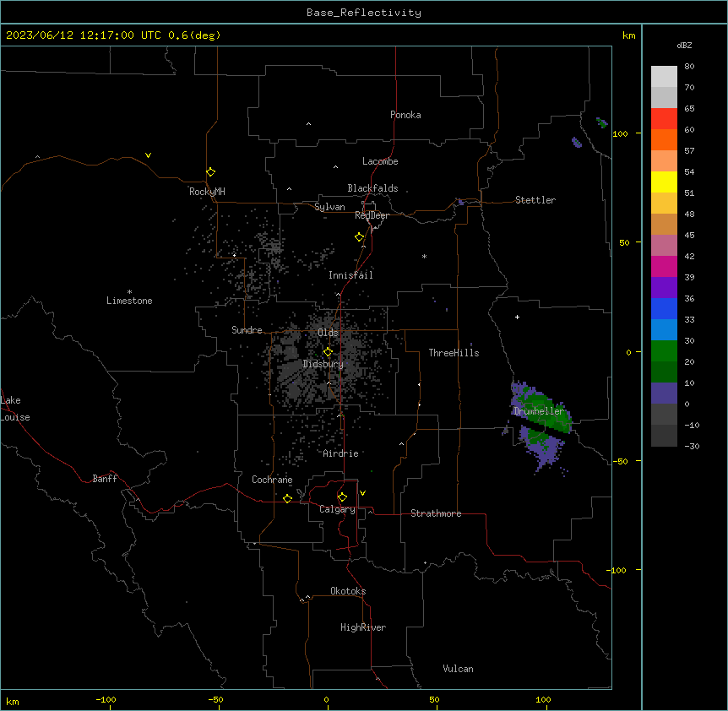Screen dimensions: 728x711
Task: Click the Lacombe town label
Action: click(380, 161)
